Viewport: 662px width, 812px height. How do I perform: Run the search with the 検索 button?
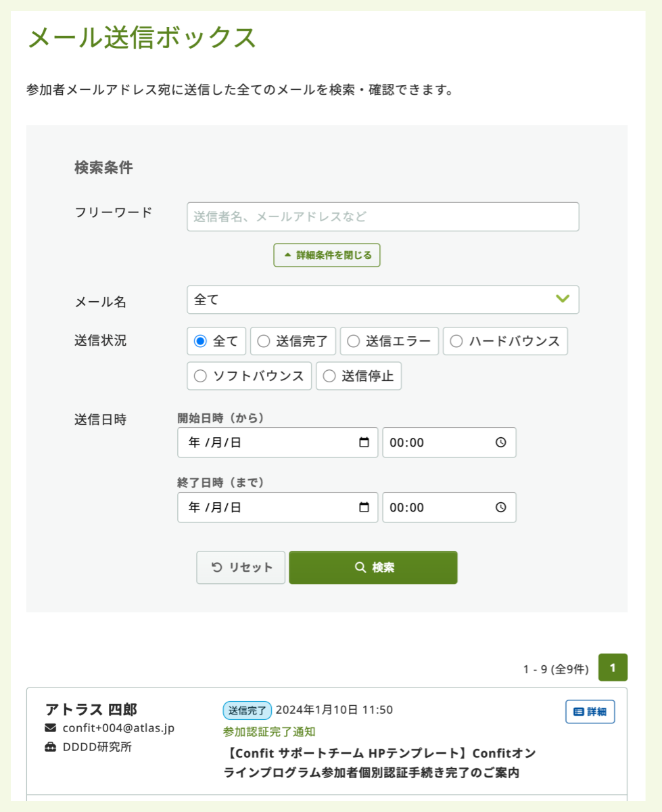click(x=373, y=567)
